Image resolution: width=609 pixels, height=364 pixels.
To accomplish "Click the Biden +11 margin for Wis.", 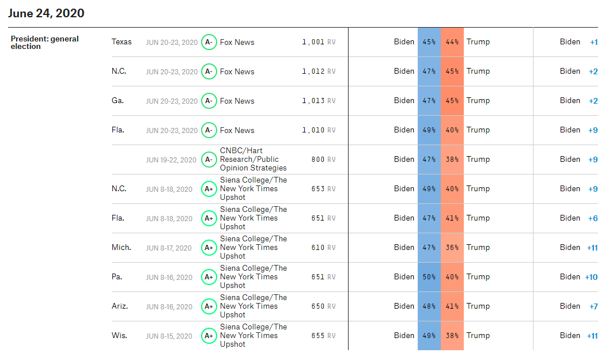I will [x=578, y=336].
